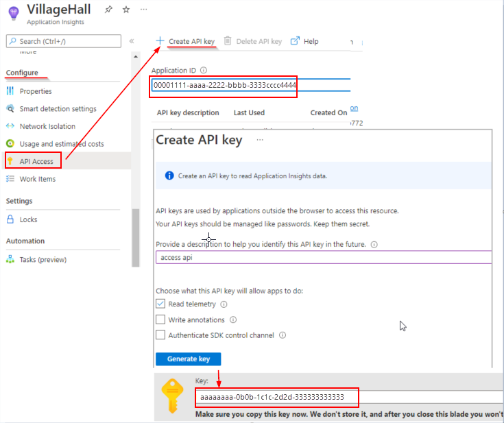Click the blue info icon in the banner
The height and width of the screenshot is (423, 504).
[169, 176]
